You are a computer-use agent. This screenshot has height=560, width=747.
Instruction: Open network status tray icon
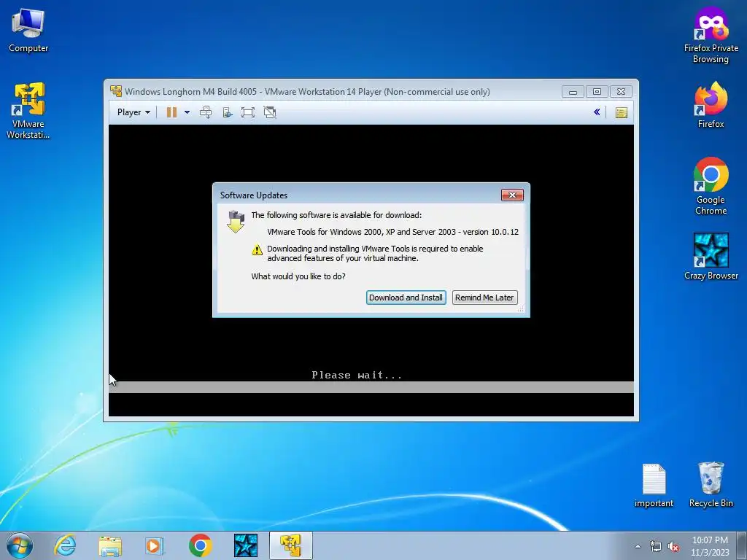[x=656, y=546]
